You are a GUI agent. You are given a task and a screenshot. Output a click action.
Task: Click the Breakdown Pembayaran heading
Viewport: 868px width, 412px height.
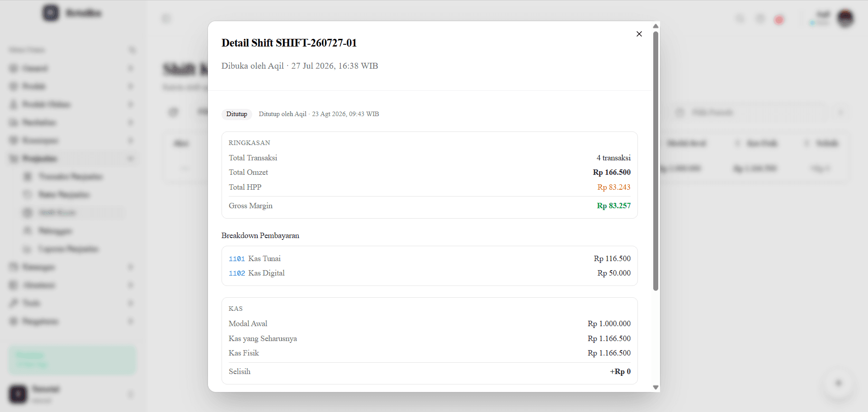tap(260, 235)
